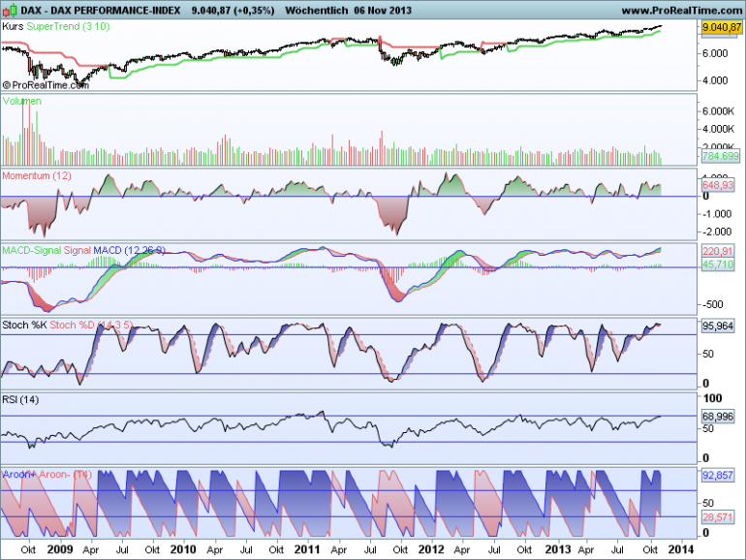Click the 100 level on RSI axis

(712, 398)
